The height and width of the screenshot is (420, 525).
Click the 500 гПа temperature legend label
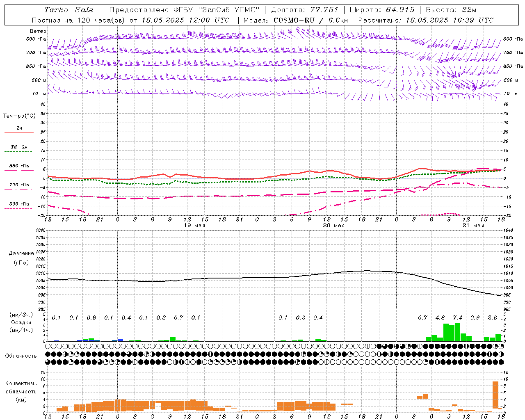pos(19,204)
